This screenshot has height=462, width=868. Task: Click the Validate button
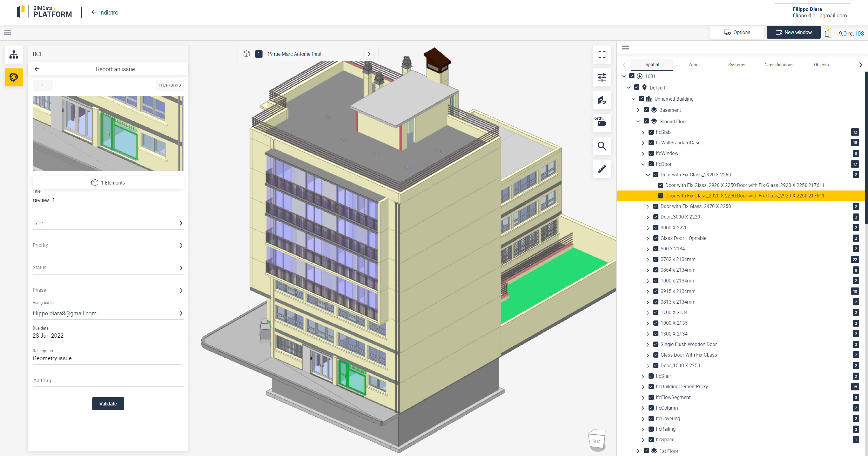(x=108, y=404)
